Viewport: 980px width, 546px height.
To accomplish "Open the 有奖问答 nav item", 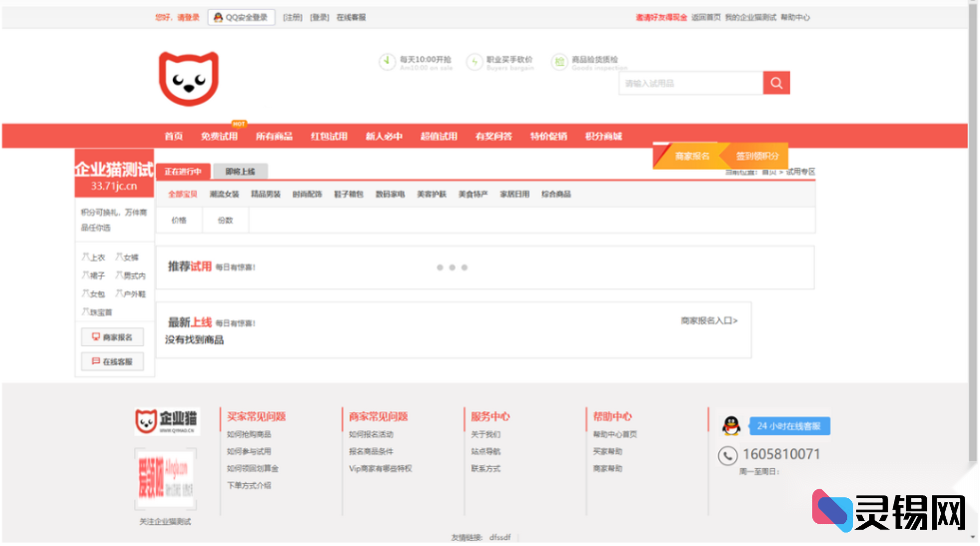I will tap(493, 136).
